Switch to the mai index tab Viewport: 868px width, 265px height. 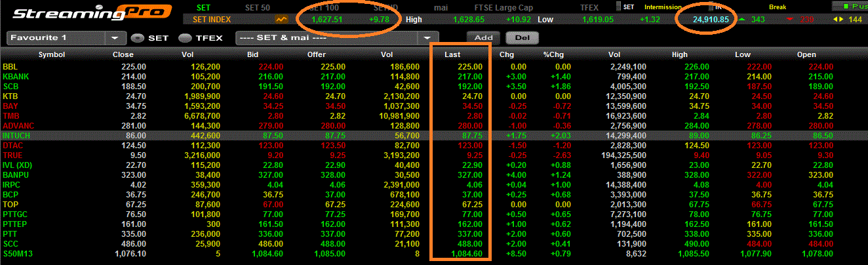441,7
